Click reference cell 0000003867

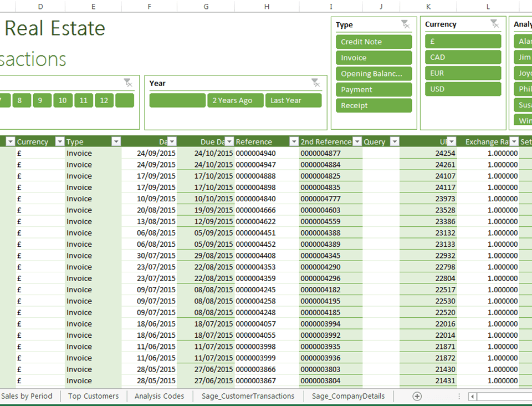pos(267,380)
